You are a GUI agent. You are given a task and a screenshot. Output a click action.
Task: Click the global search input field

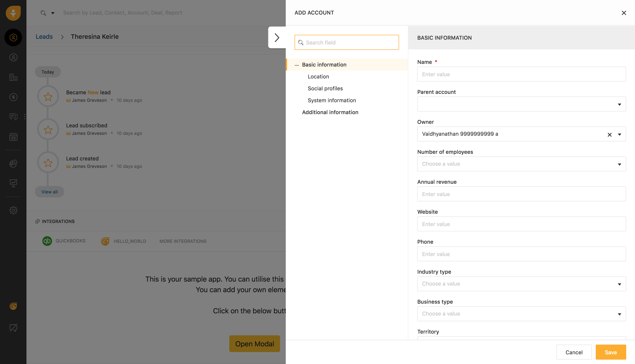point(122,13)
